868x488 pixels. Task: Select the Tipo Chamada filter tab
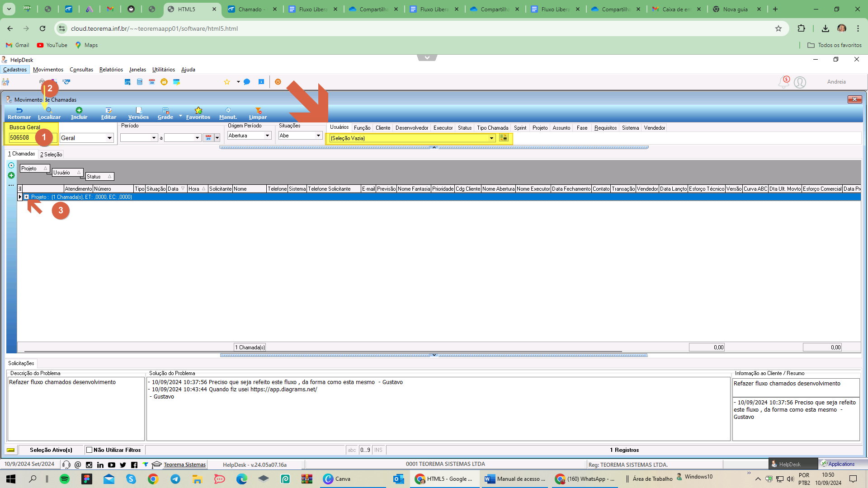[492, 128]
